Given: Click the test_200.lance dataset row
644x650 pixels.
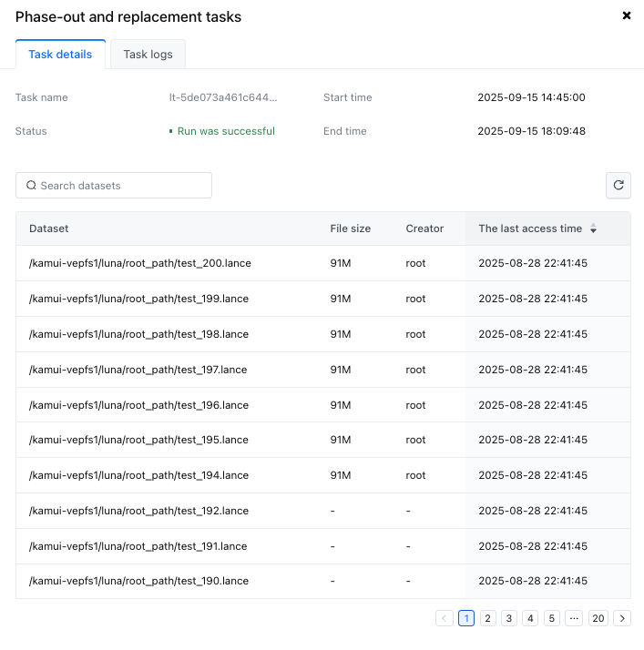Looking at the screenshot, I should (323, 263).
